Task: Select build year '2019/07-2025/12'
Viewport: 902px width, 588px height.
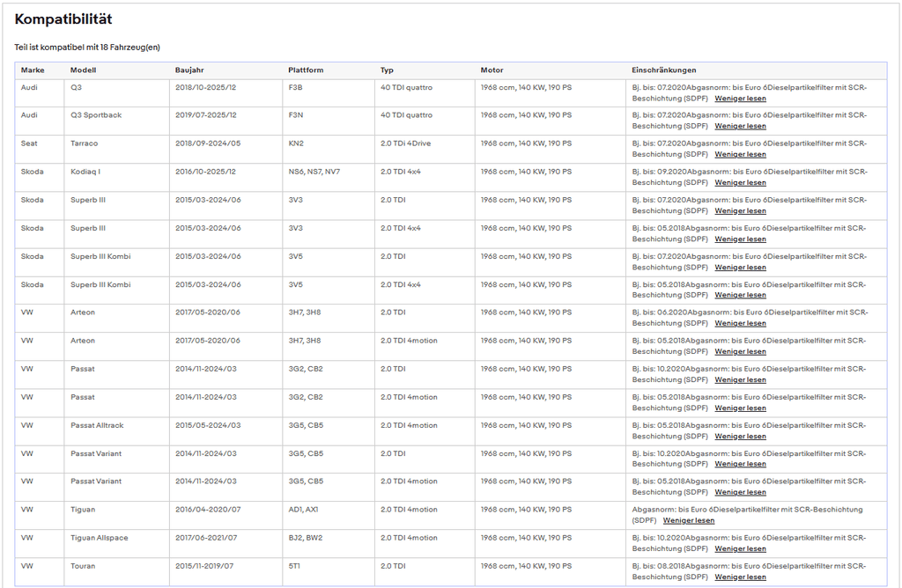Action: [x=205, y=115]
